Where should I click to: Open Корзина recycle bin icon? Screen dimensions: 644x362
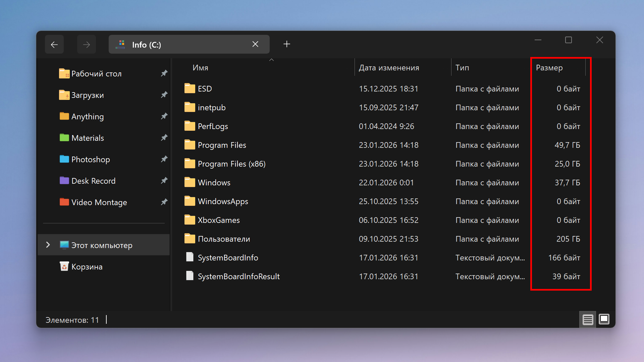coord(64,266)
